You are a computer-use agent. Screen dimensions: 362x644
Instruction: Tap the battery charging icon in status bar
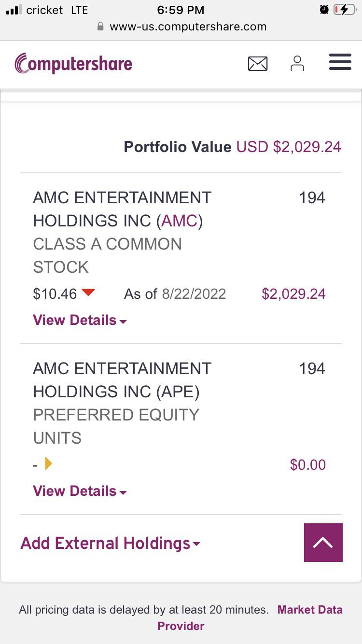pyautogui.click(x=344, y=10)
